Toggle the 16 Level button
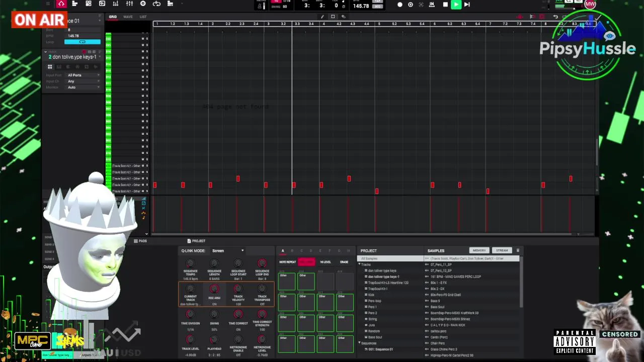644x362 pixels. 326,262
